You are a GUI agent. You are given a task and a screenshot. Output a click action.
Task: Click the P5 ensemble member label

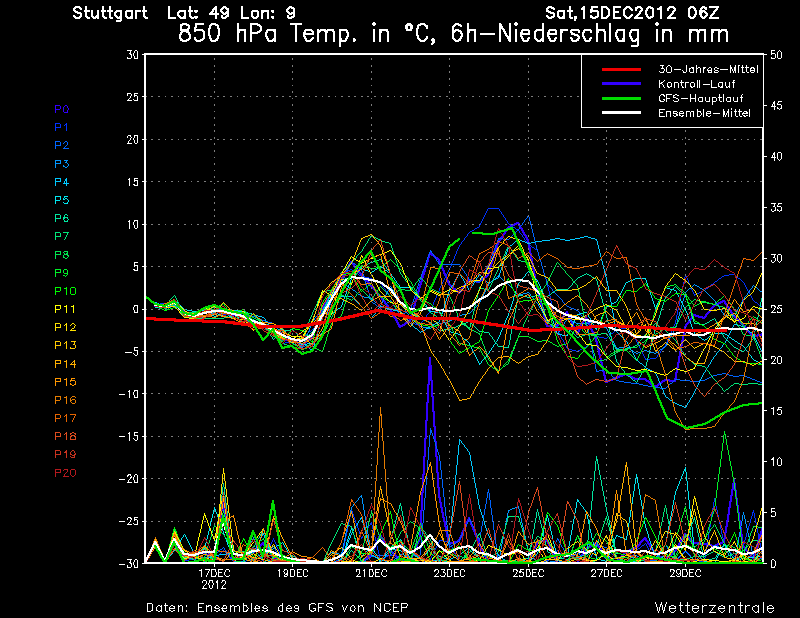pyautogui.click(x=62, y=200)
